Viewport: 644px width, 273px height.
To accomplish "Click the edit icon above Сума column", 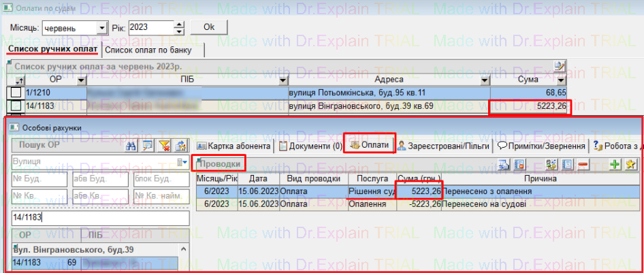I will 560,66.
